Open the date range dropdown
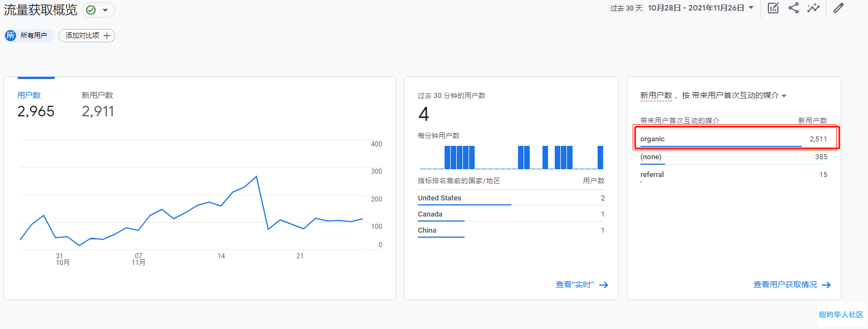 [x=701, y=8]
